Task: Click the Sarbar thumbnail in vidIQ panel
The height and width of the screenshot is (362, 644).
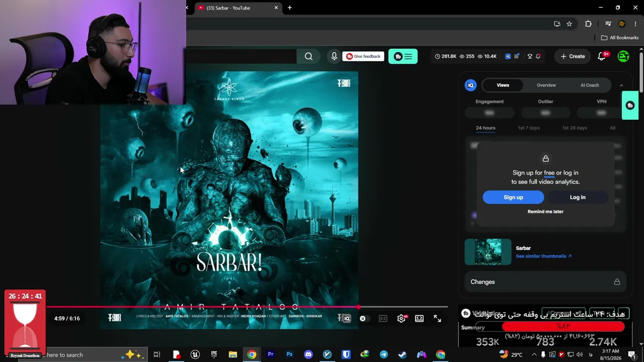Action: [488, 252]
